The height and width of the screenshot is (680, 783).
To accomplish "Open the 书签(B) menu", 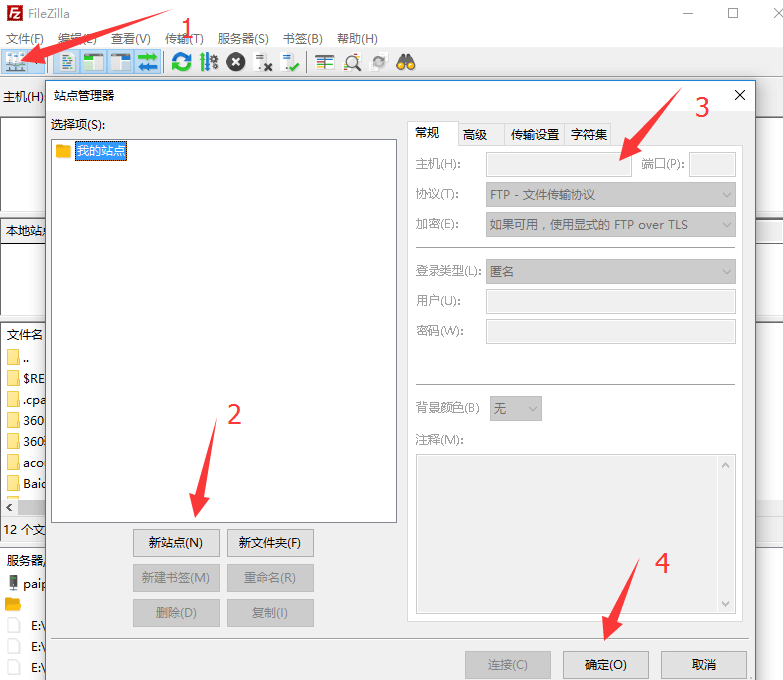I will point(303,39).
